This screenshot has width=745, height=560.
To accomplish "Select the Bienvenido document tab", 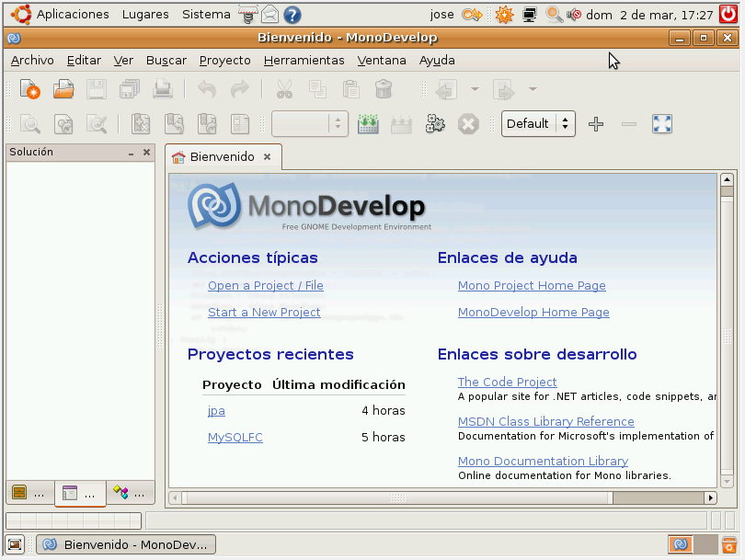I will point(222,156).
